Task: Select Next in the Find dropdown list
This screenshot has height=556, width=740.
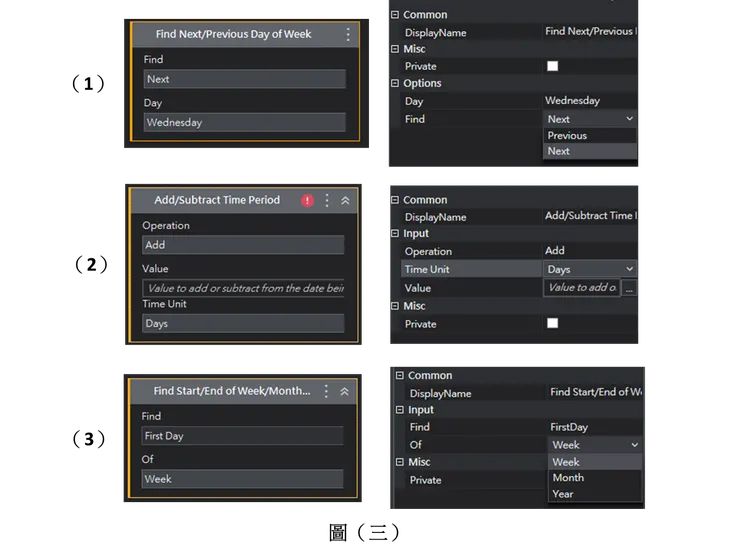Action: 590,151
